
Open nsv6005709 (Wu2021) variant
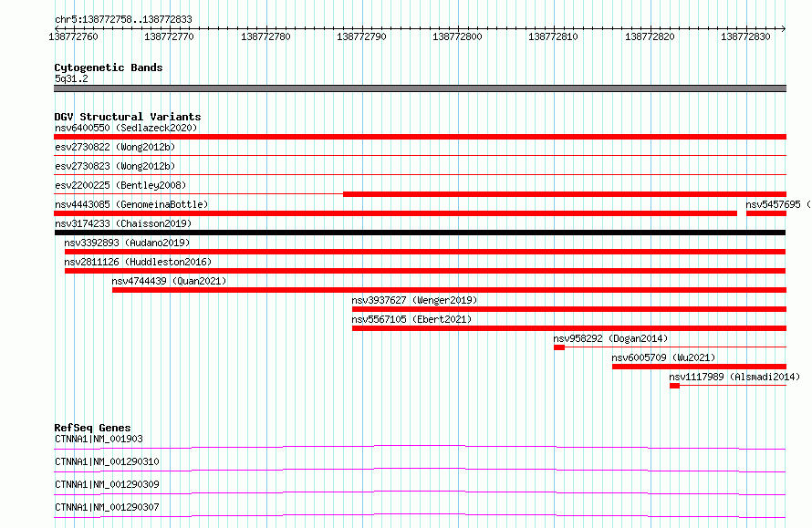(x=663, y=357)
